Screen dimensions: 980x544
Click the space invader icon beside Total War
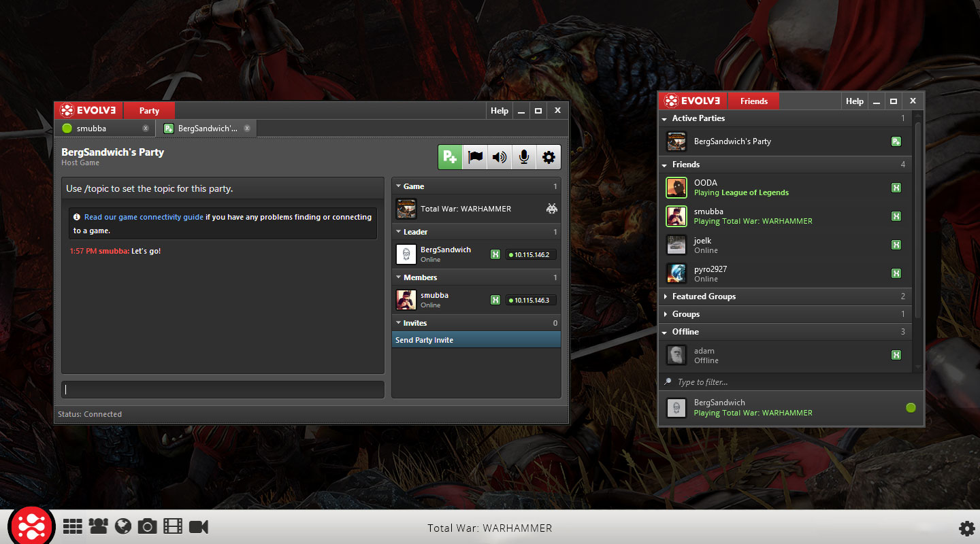tap(551, 209)
